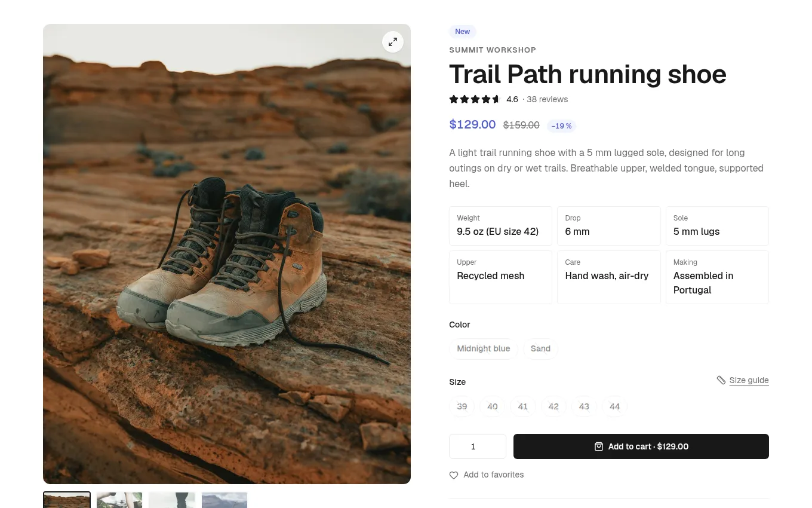
Task: Select the first thumbnail of boots on rock
Action: point(67,500)
